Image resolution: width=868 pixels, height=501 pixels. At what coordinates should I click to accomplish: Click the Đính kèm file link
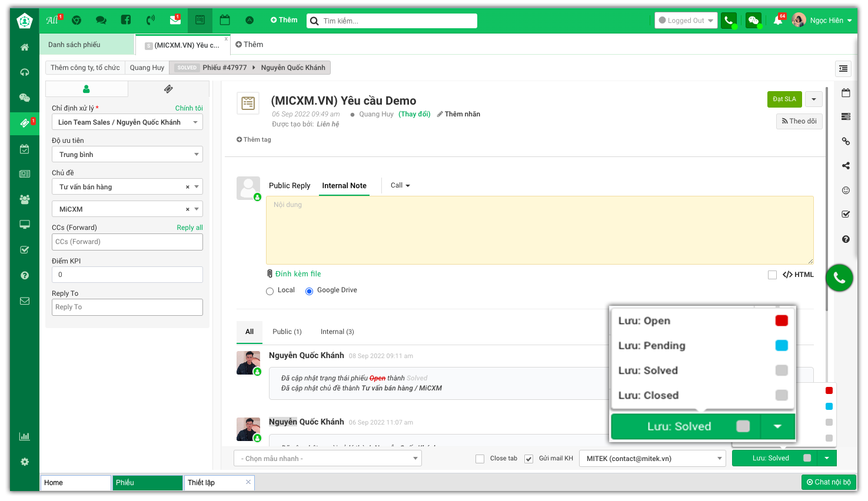point(298,274)
